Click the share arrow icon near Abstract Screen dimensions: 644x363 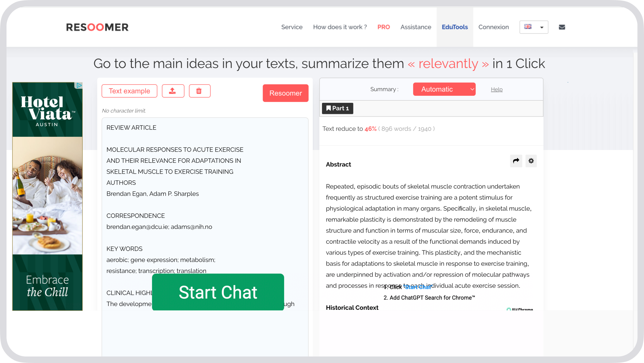(x=516, y=161)
